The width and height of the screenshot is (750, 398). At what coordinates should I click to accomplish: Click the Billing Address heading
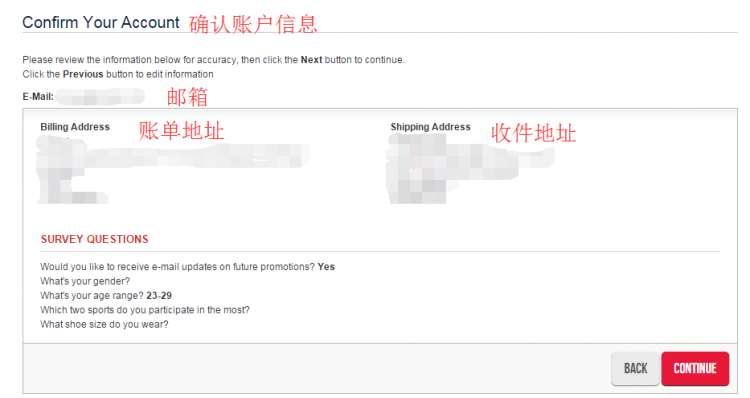click(x=75, y=127)
